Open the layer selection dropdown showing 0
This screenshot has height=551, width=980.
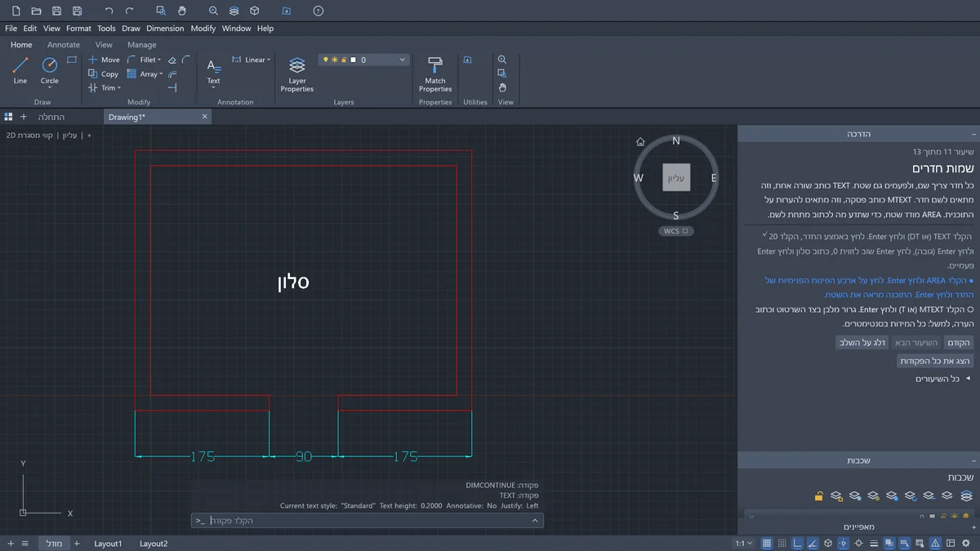pyautogui.click(x=364, y=60)
